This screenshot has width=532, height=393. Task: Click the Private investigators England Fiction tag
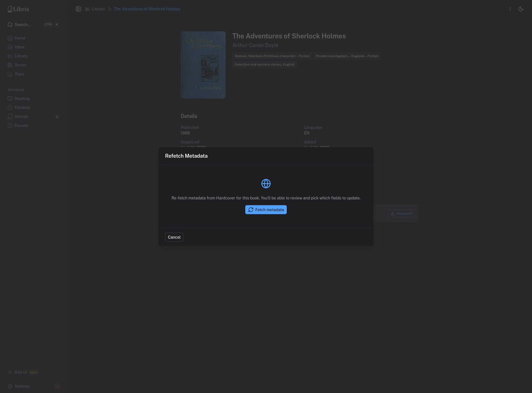(x=347, y=56)
